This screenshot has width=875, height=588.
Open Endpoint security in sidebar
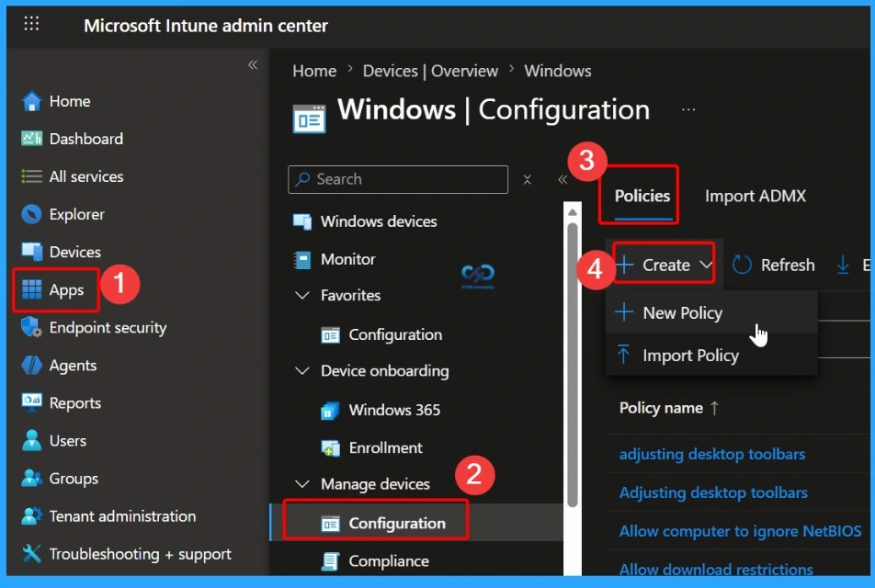coord(108,327)
